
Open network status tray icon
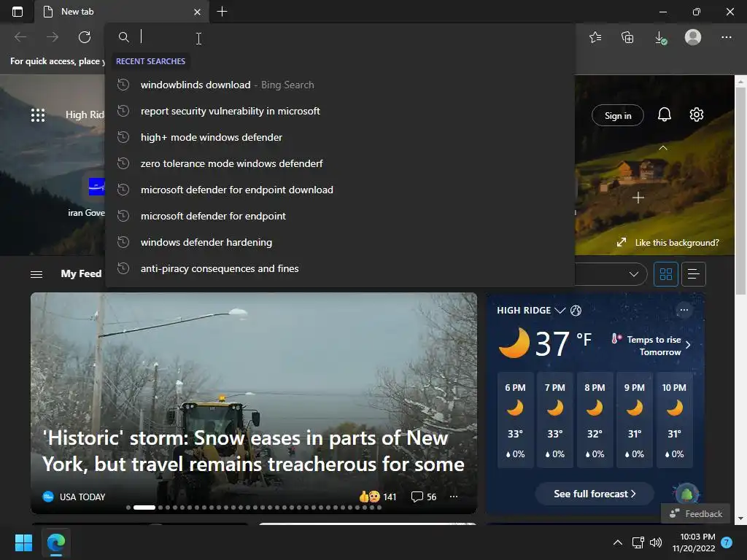tap(638, 542)
